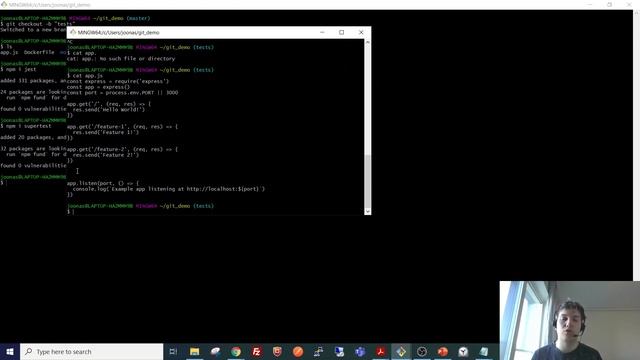The height and width of the screenshot is (360, 640).
Task: Click the front terminal scrollbar thumb
Action: (367, 182)
